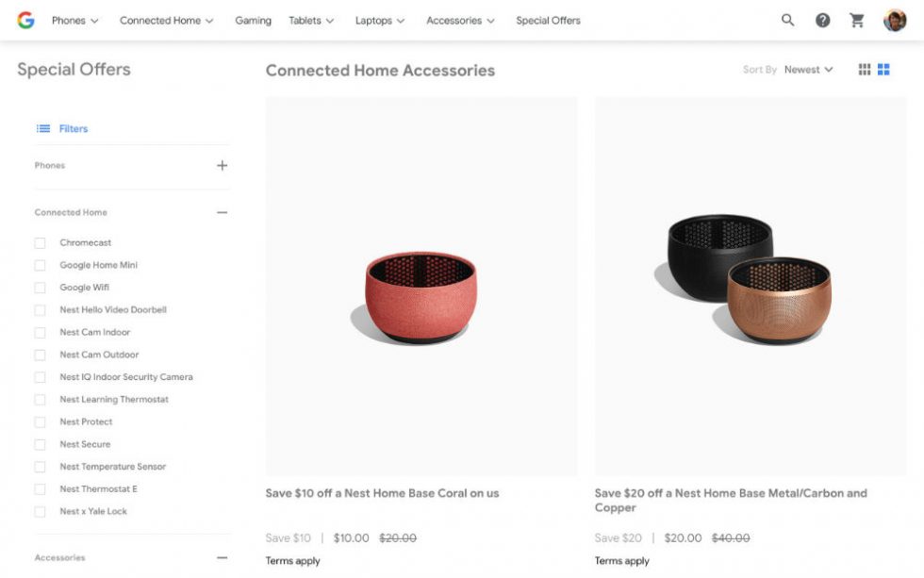Select the Metal/Carbon and Copper product image

point(750,286)
